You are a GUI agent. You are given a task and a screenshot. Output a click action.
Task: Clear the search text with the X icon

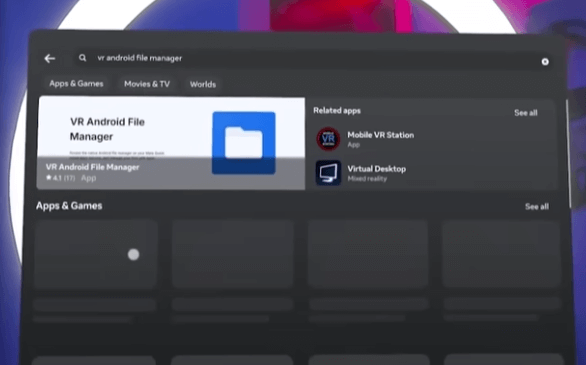(x=545, y=62)
